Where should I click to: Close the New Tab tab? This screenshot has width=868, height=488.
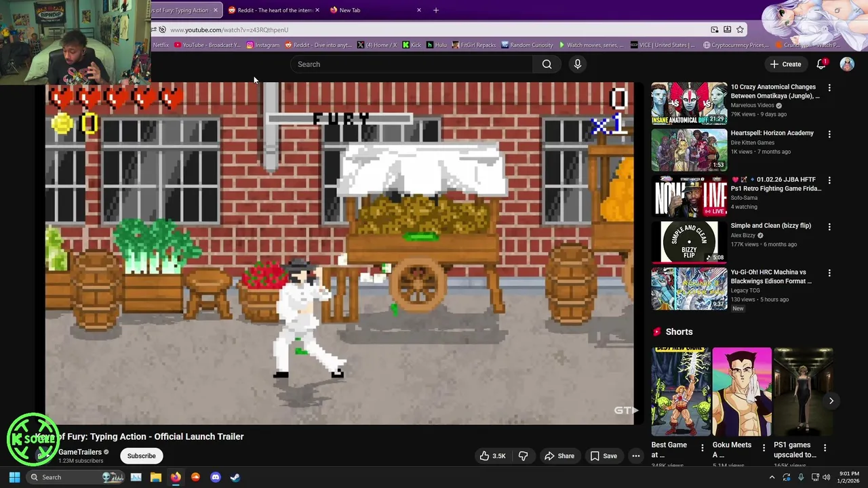coord(418,10)
